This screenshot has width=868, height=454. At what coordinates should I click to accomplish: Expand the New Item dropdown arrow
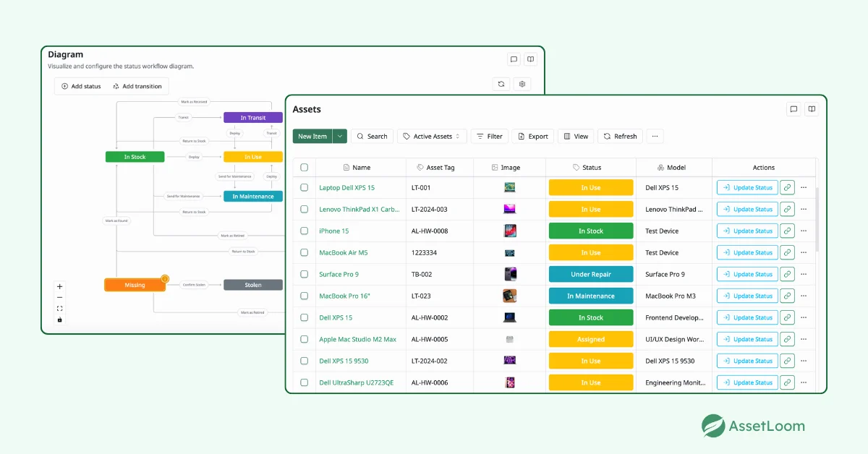340,136
